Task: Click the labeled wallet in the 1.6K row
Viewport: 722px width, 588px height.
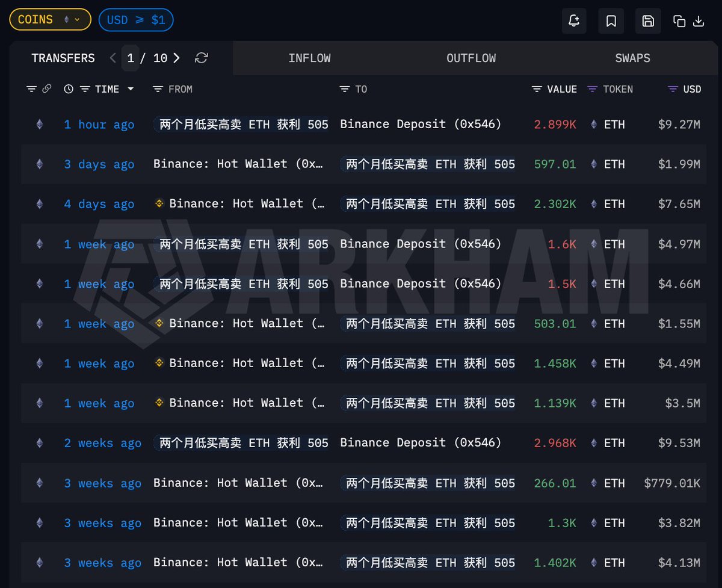Action: click(x=241, y=244)
